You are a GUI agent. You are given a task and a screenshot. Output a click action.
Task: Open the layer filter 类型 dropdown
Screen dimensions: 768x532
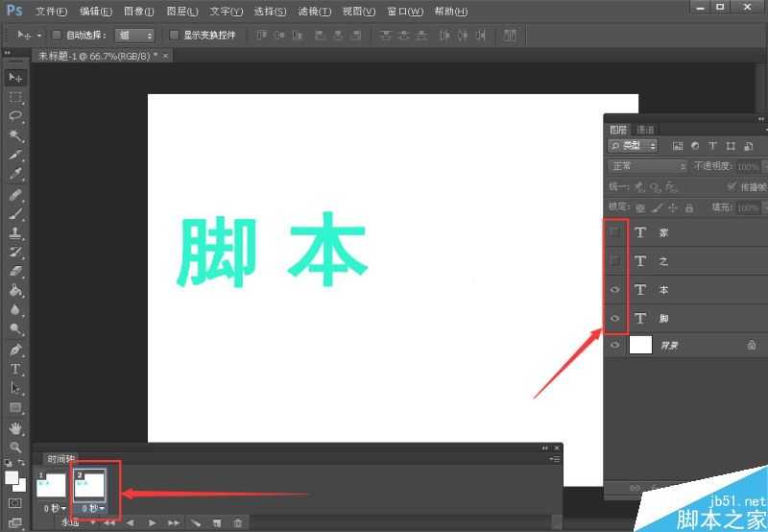(634, 146)
